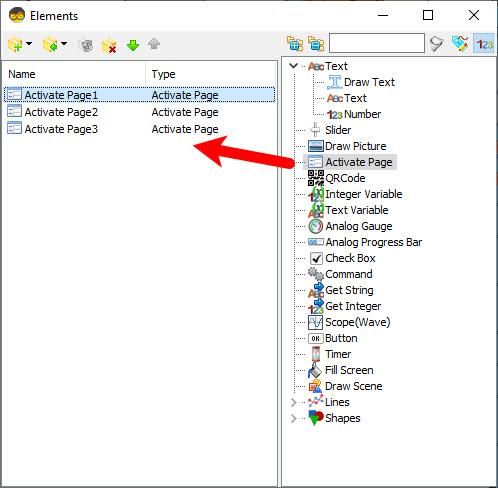Screen dimensions: 498x488
Task: Select the Analog Progress Bar element
Action: 374,242
